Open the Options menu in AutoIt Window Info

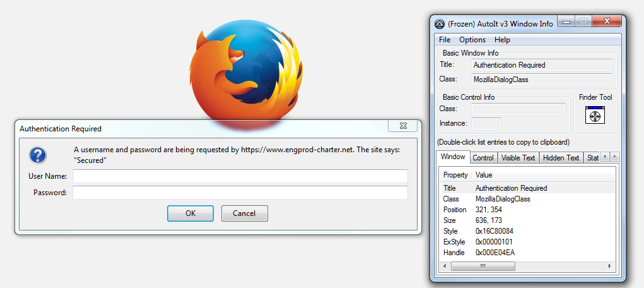[x=472, y=40]
